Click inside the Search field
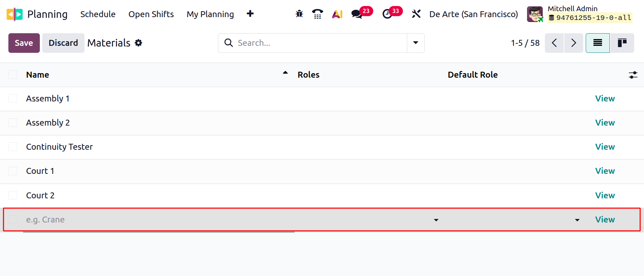The height and width of the screenshot is (276, 644). 314,43
